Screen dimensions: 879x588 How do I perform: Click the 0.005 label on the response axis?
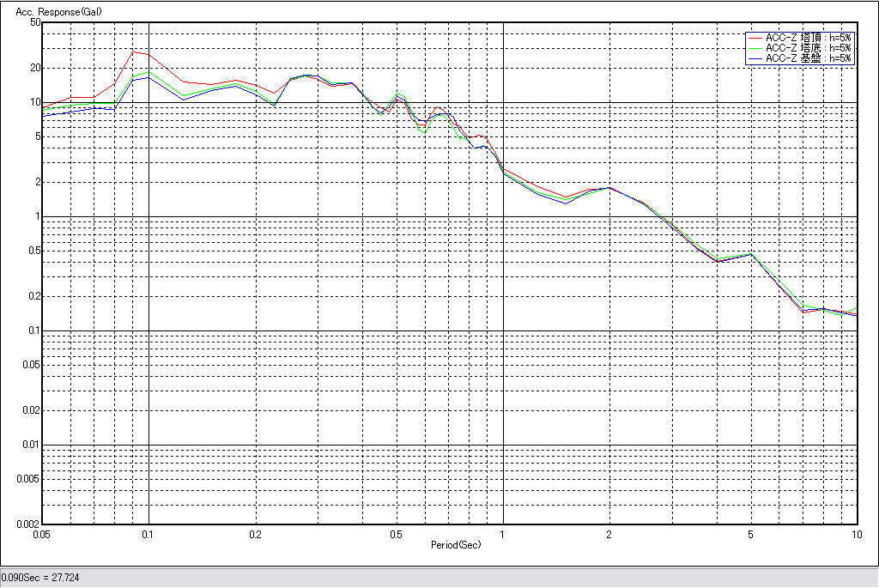(29, 479)
